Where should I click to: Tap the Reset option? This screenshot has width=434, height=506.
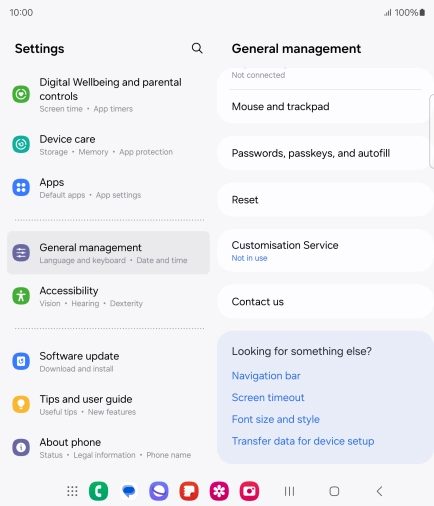point(325,200)
